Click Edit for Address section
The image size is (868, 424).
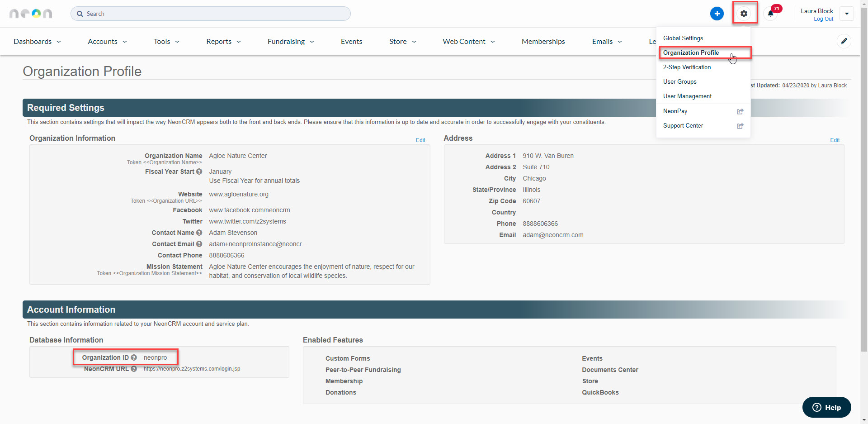point(835,140)
